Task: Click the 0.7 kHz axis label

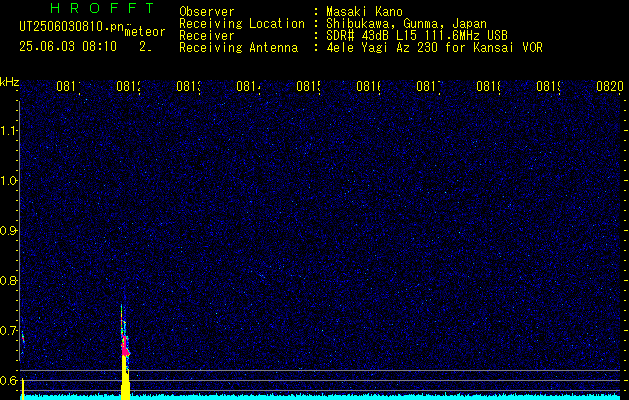Action: (9, 331)
